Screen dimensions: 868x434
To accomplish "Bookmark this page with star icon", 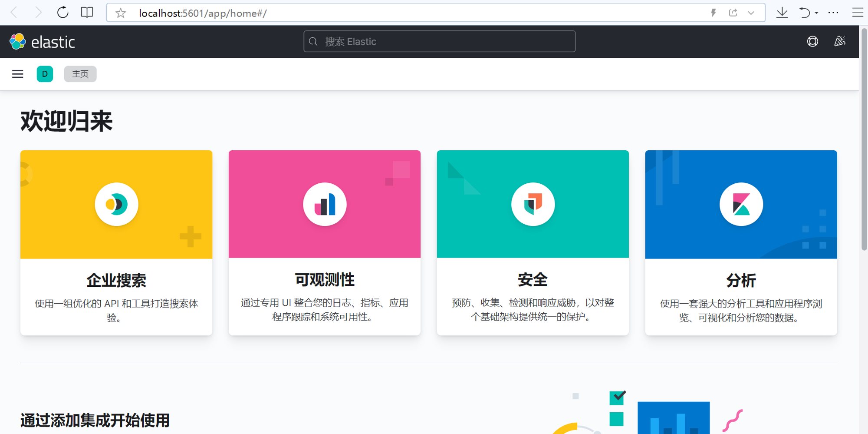I will click(x=121, y=13).
